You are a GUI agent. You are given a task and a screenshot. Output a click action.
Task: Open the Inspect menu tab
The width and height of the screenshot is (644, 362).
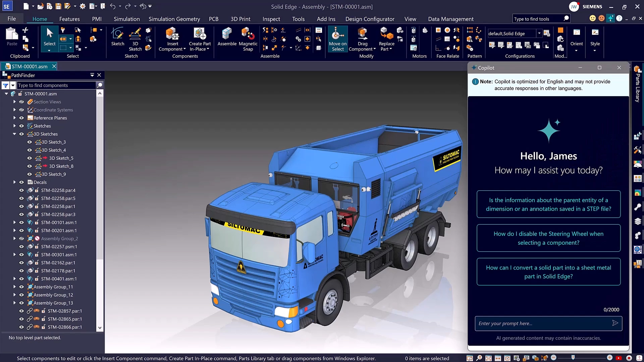point(271,19)
